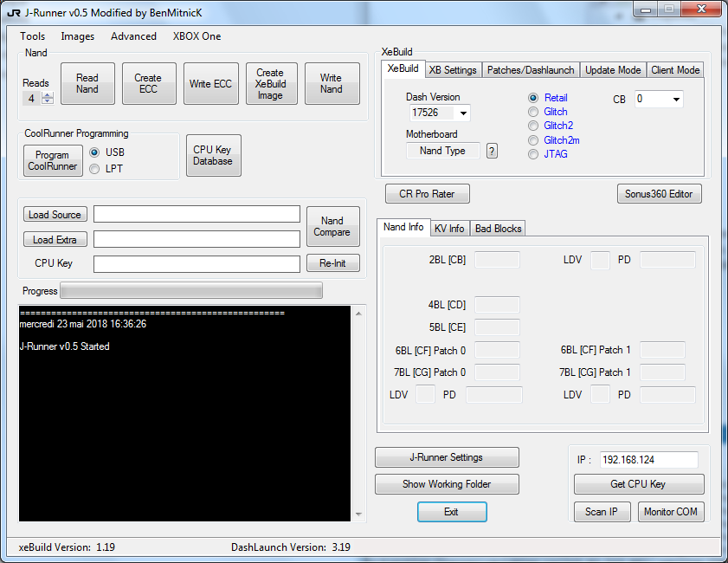The image size is (728, 563).
Task: Click Show Working Folder button
Action: [x=447, y=484]
